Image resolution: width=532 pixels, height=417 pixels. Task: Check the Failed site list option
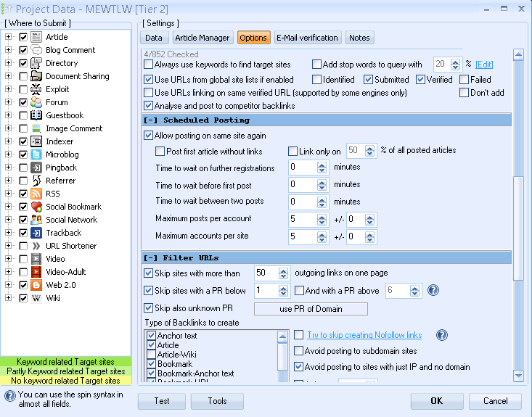464,80
